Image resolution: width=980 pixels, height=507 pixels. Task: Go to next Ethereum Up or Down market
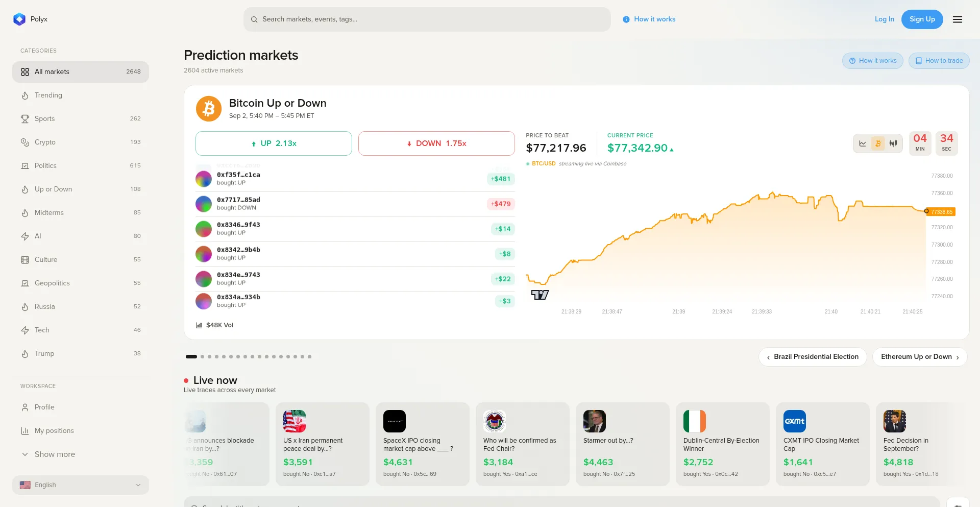point(920,357)
